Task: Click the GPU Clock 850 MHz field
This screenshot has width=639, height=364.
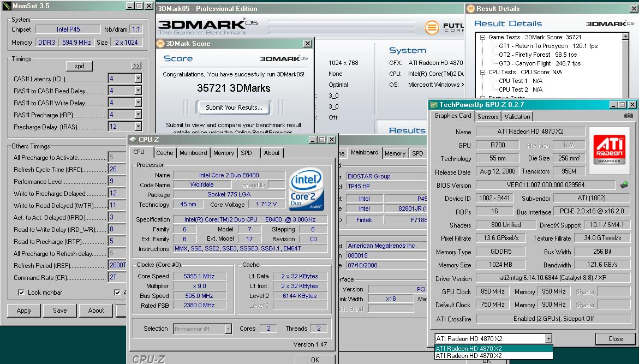Action: (x=492, y=291)
